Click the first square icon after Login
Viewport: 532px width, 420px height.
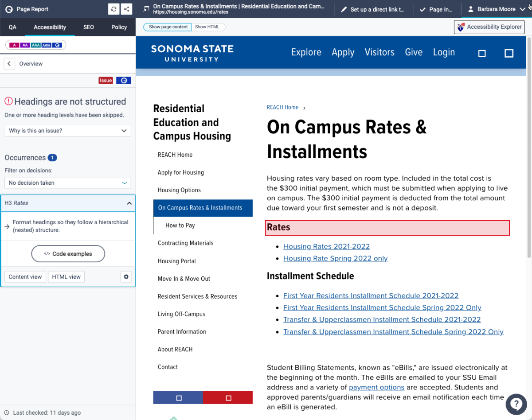click(x=482, y=54)
